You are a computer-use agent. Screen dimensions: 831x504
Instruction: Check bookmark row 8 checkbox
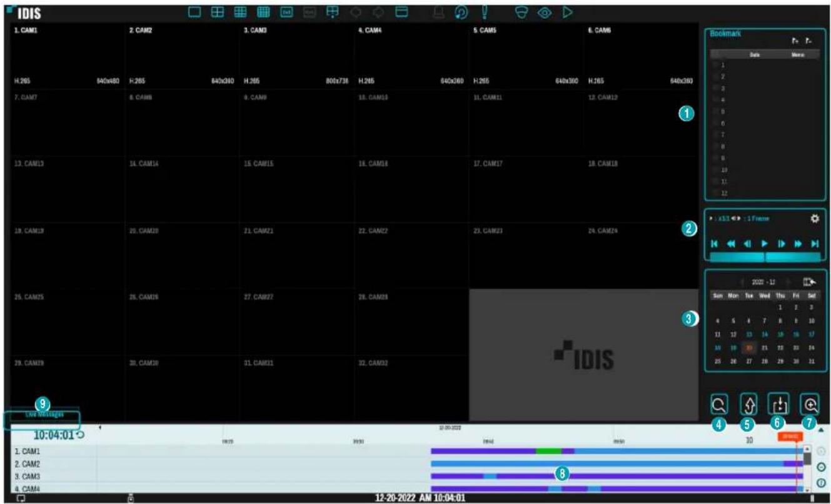click(716, 146)
